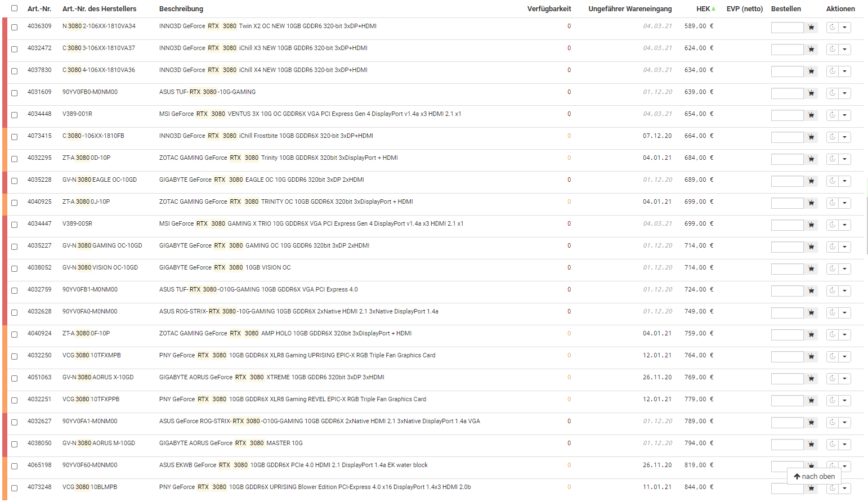Screen dimensions: 868x502
Task: Select checkbox for article 4034448
Action: pos(15,115)
